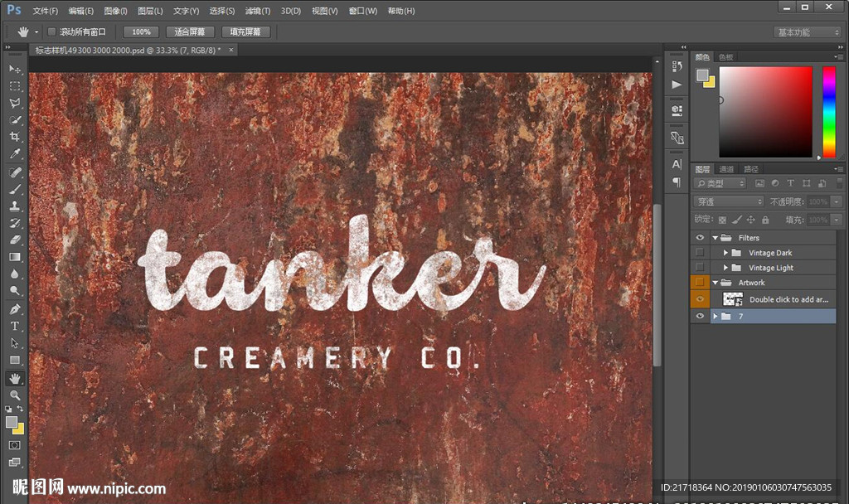
Task: Change the screen mode
Action: pyautogui.click(x=15, y=462)
